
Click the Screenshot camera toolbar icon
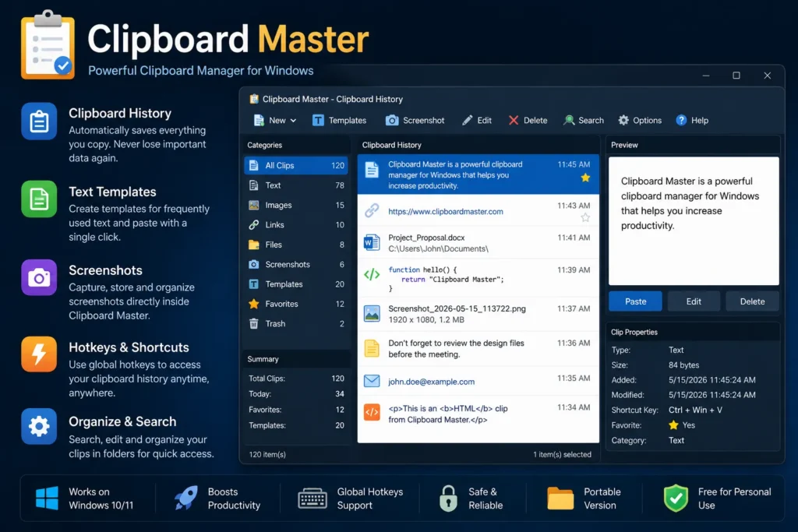click(391, 121)
